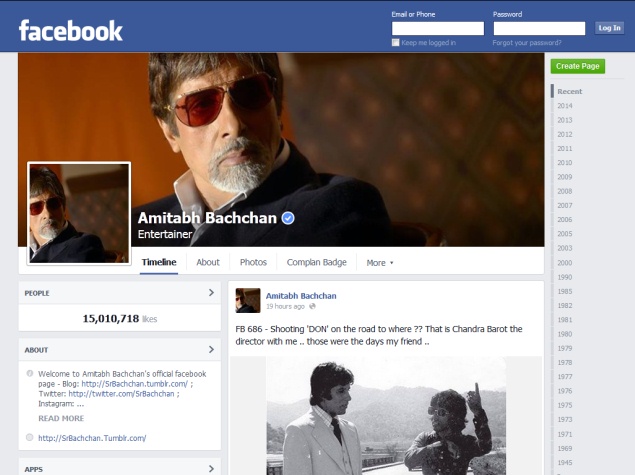This screenshot has width=635, height=475.
Task: Click the Log In button
Action: click(609, 28)
